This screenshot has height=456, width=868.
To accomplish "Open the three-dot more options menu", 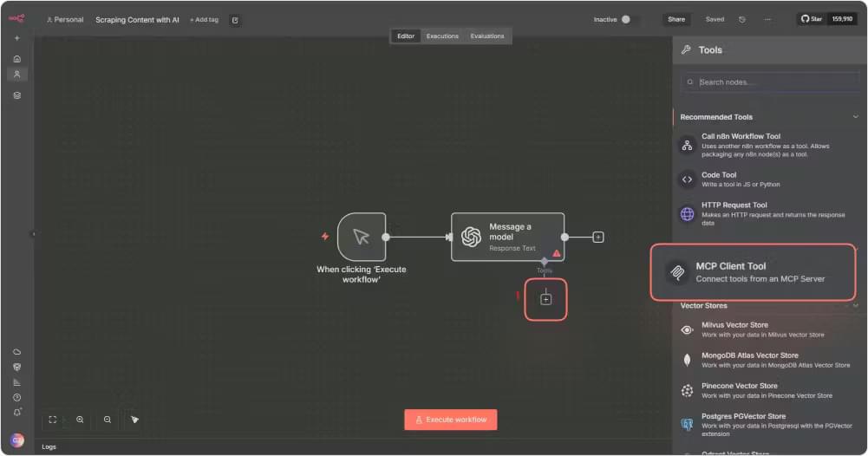I will pyautogui.click(x=767, y=19).
